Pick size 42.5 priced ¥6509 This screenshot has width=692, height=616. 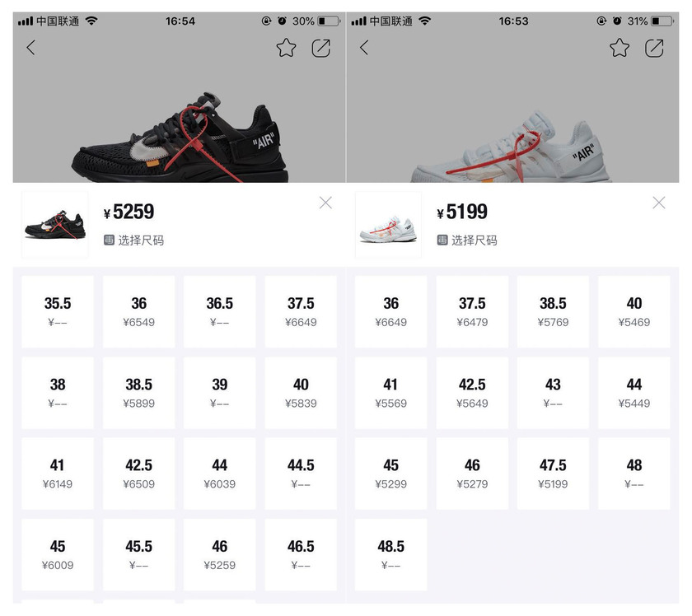(x=138, y=474)
